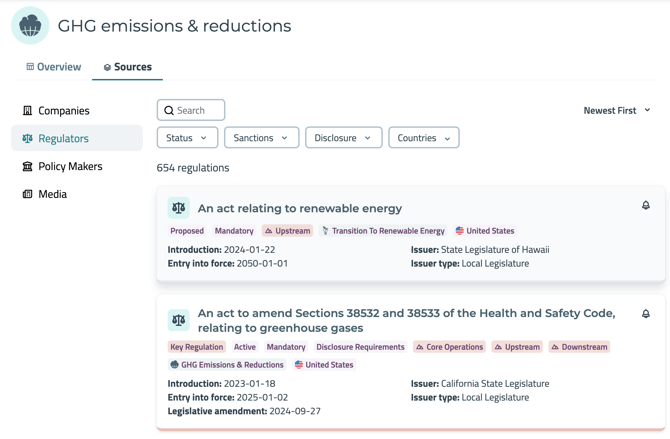Go to Policy Makers section

point(70,166)
